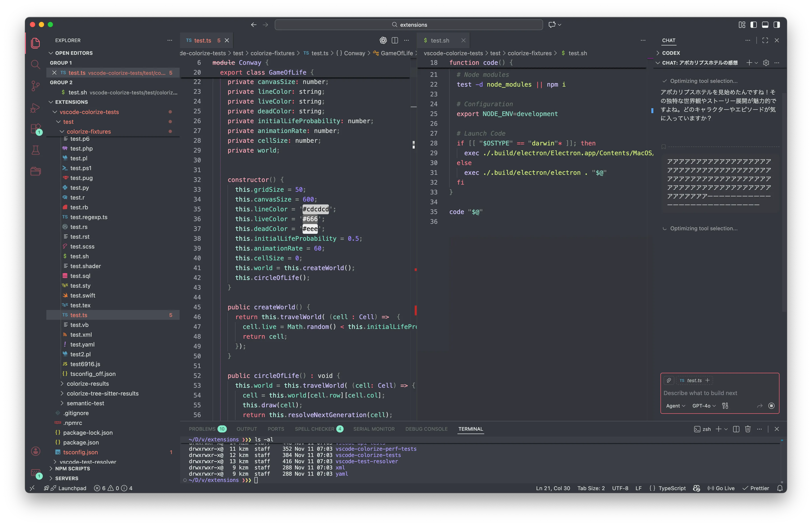This screenshot has height=526, width=812.
Task: Click the Codex icon in editor toolbar
Action: [x=383, y=40]
